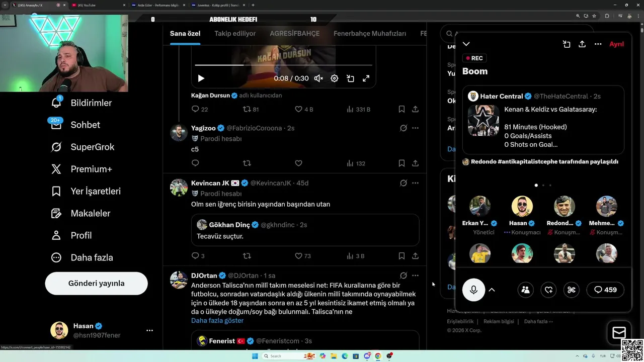The width and height of the screenshot is (644, 362).
Task: Expand DJOrtan post with Daha fazla göster
Action: (217, 321)
